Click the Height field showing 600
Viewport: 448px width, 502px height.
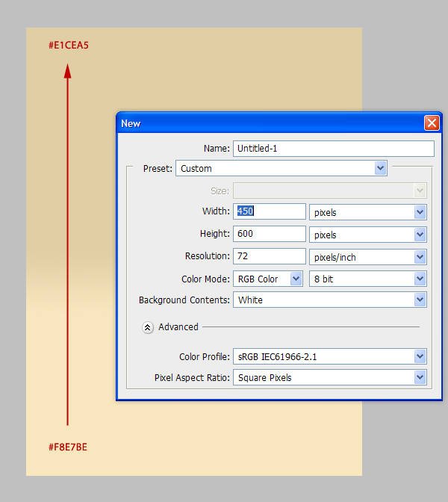[x=270, y=234]
